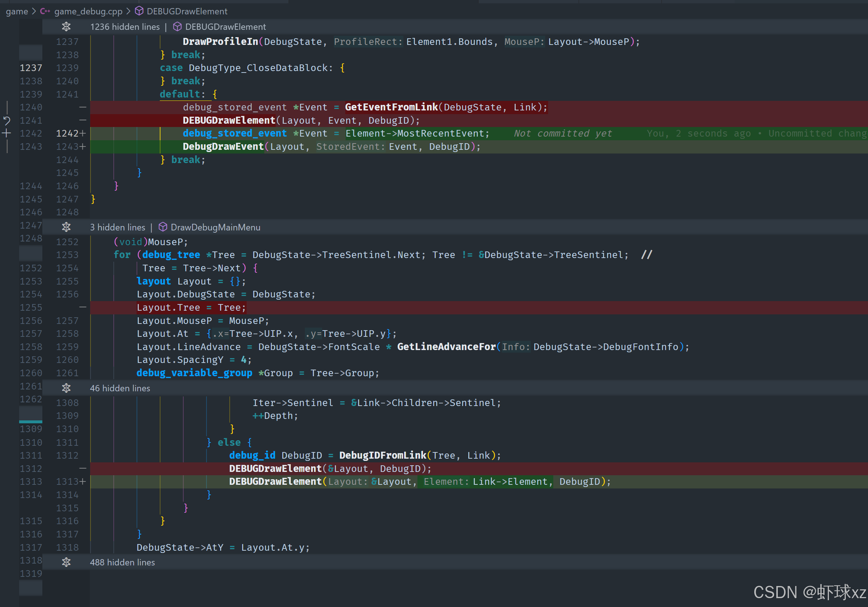This screenshot has width=868, height=607.
Task: Click the '46 hidden lines' label
Action: coord(120,388)
